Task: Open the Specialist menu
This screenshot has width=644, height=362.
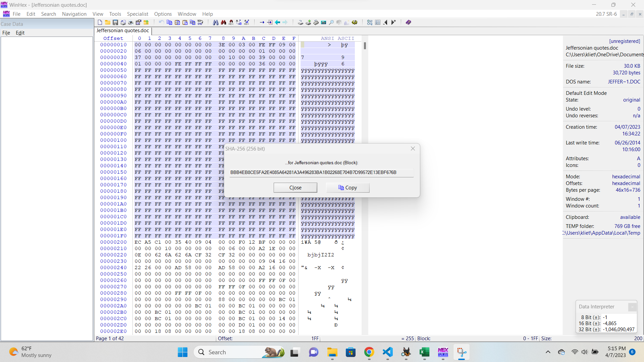Action: click(137, 14)
